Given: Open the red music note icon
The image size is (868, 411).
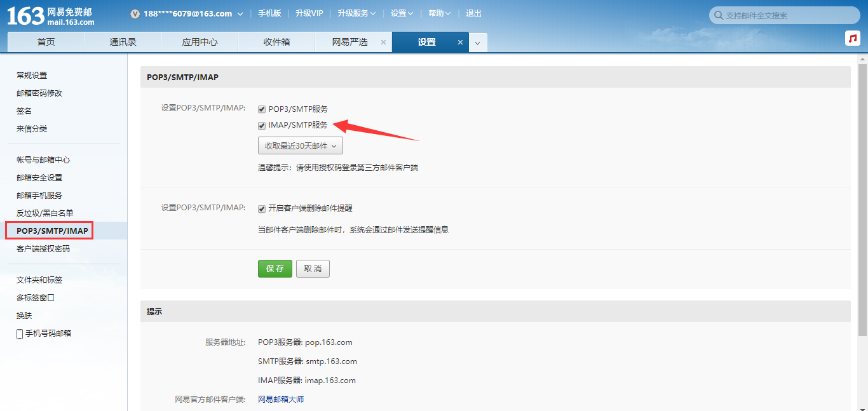Looking at the screenshot, I should 852,38.
